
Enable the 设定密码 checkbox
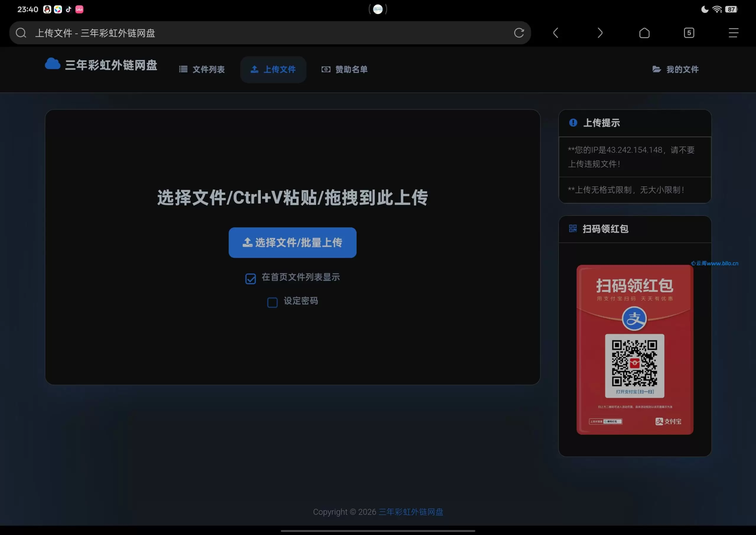[272, 303]
